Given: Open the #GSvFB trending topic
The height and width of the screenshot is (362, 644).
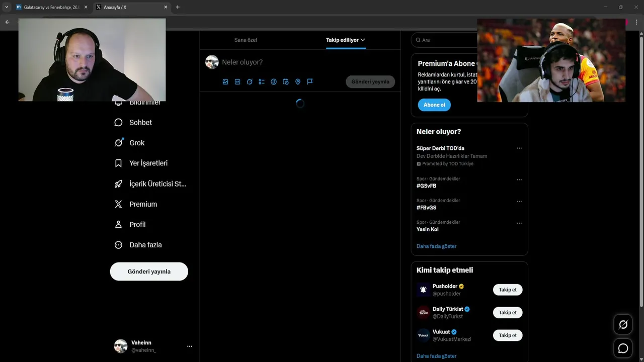Looking at the screenshot, I should 426,186.
